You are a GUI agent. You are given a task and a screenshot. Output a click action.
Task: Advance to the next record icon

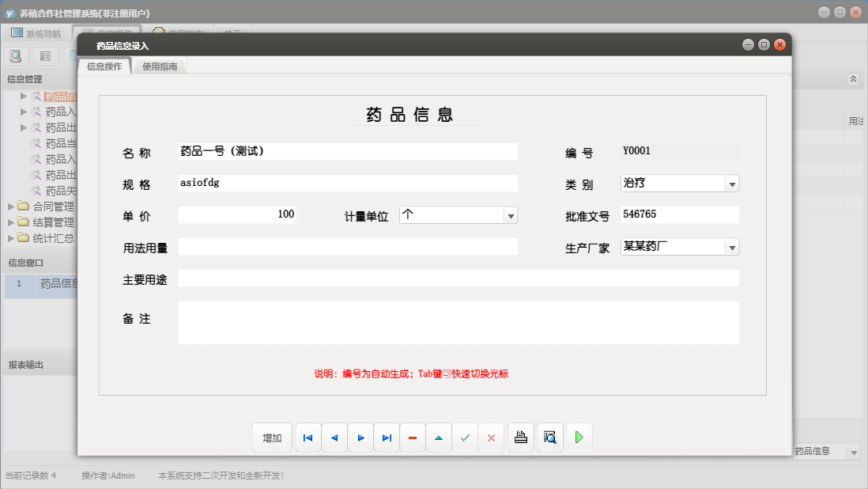(360, 437)
